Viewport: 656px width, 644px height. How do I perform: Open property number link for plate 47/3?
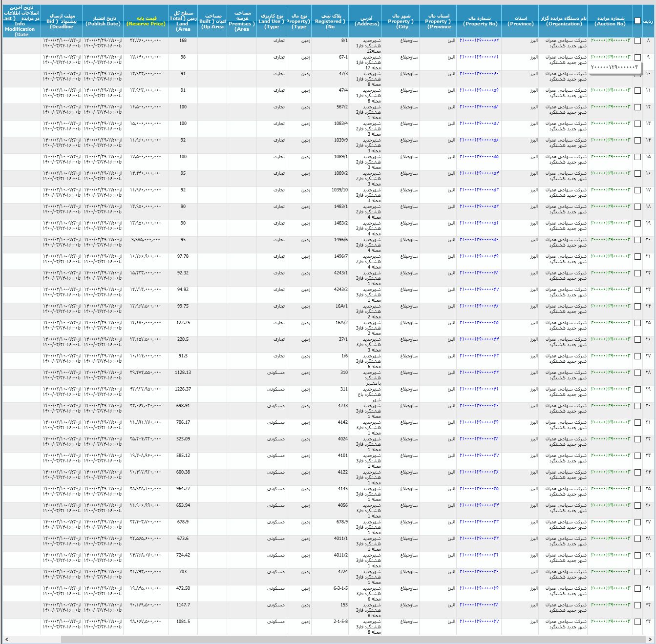click(479, 74)
